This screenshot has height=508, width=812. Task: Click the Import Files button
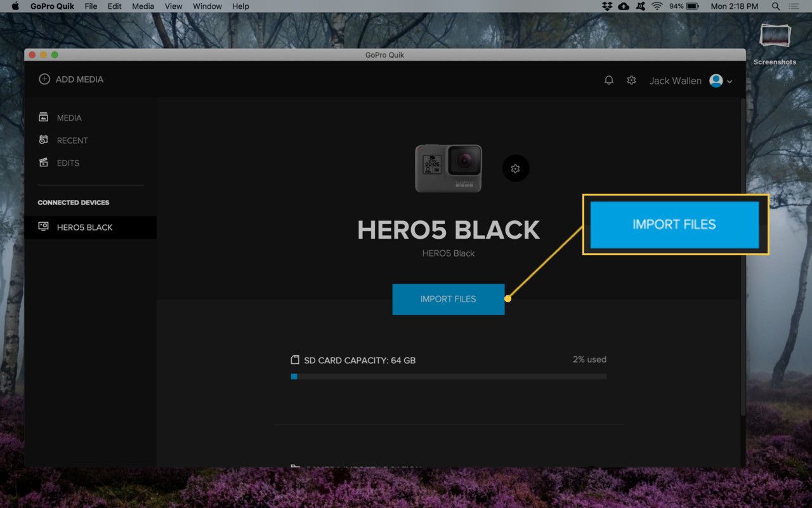pos(449,299)
